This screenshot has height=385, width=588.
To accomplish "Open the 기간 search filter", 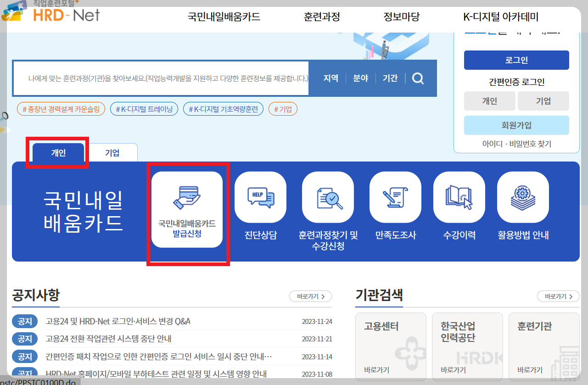I will click(x=390, y=78).
